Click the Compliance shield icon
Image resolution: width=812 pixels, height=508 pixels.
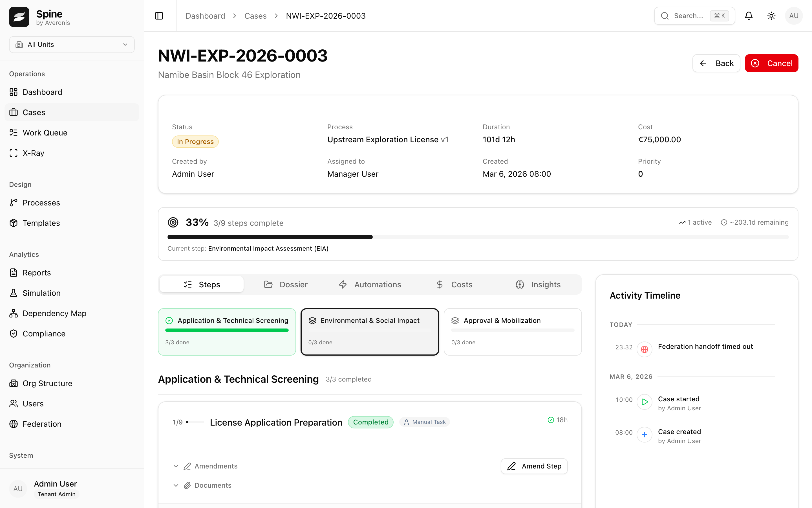[14, 334]
